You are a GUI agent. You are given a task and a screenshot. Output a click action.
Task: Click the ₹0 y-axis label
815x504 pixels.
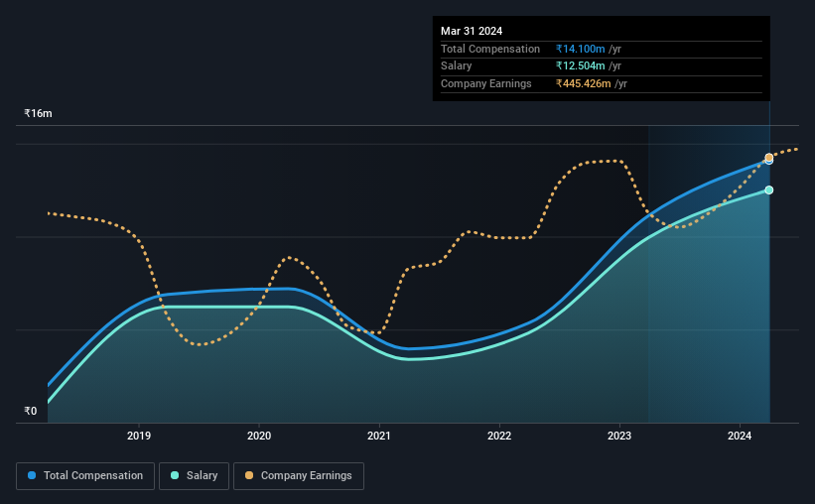[31, 411]
